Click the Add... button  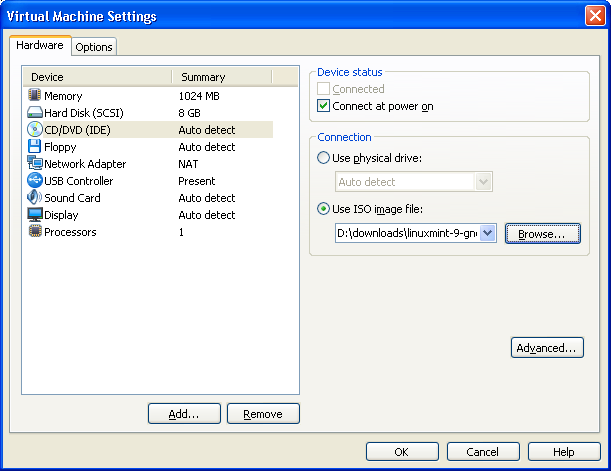pos(184,413)
